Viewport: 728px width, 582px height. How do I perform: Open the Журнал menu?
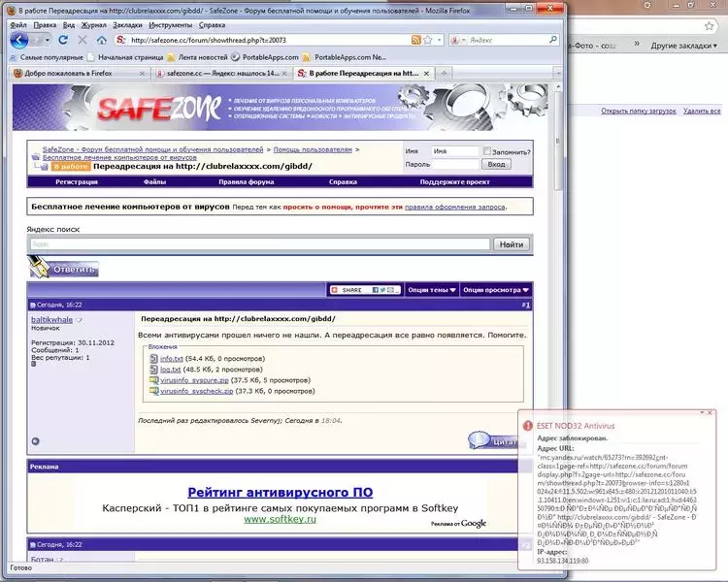(94, 25)
